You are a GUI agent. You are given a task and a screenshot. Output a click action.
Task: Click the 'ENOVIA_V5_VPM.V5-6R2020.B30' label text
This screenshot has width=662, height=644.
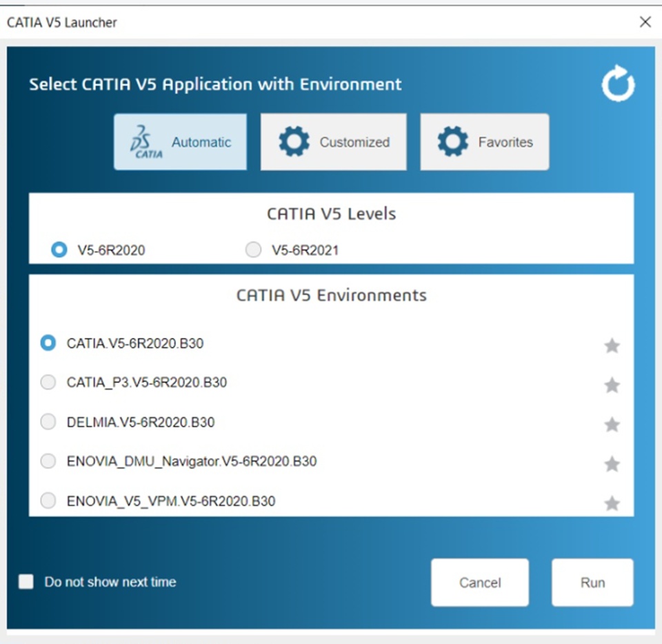171,501
